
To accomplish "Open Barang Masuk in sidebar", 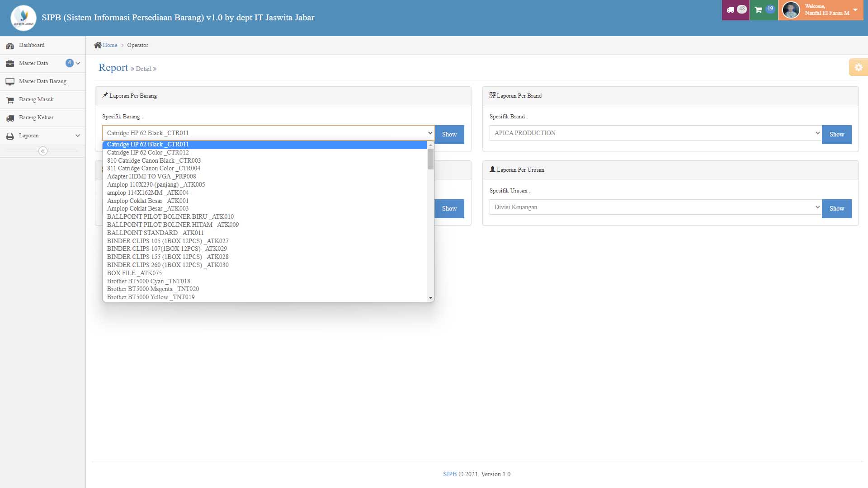I will [36, 99].
